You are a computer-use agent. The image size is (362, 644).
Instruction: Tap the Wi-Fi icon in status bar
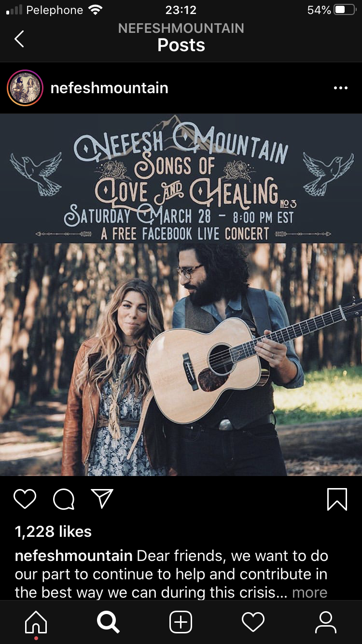click(96, 10)
